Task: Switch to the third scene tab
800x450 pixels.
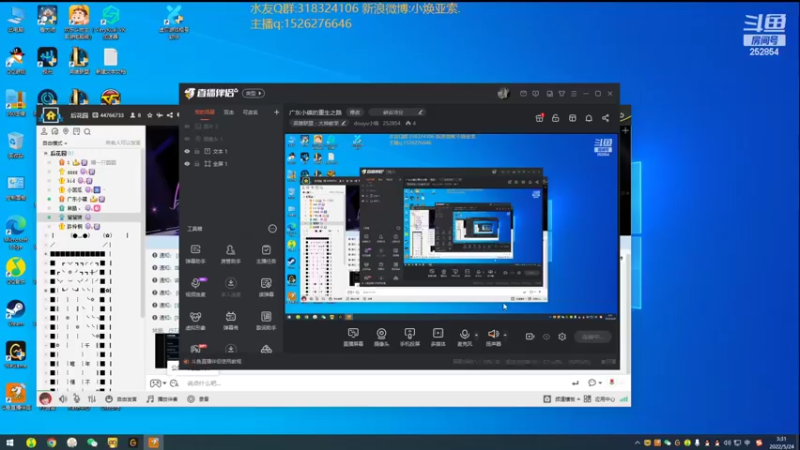Action: 250,112
